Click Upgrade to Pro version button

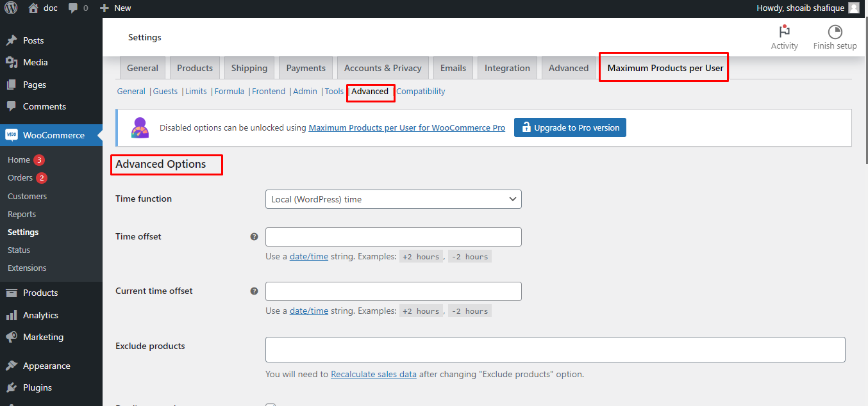(570, 127)
